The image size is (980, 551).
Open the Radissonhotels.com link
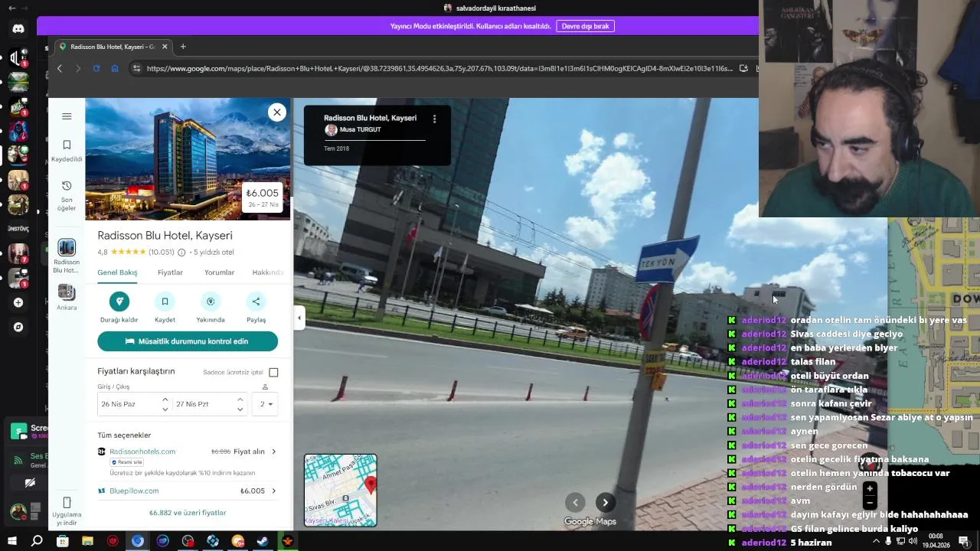(x=142, y=452)
